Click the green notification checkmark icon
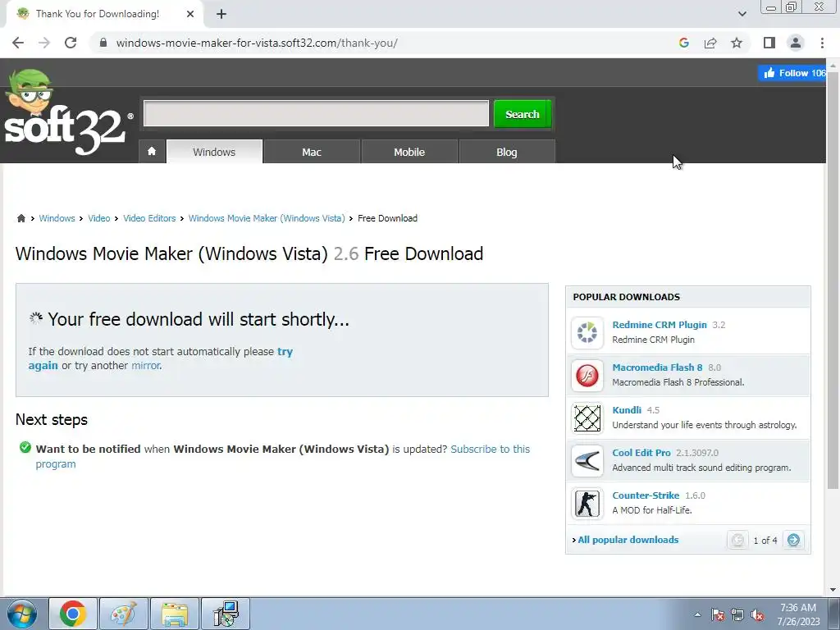The width and height of the screenshot is (840, 630). pos(25,447)
